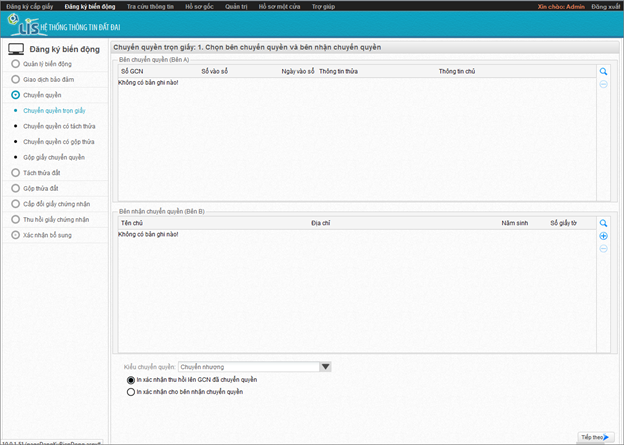The height and width of the screenshot is (445, 624).
Task: Select Quản lý biến động circle item
Action: tap(16, 64)
